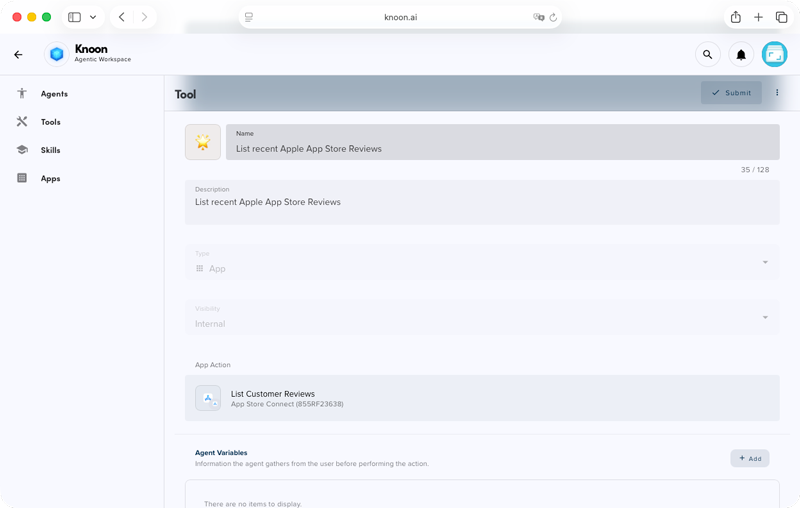Click the Name input field
This screenshot has height=508, width=800.
coord(503,142)
